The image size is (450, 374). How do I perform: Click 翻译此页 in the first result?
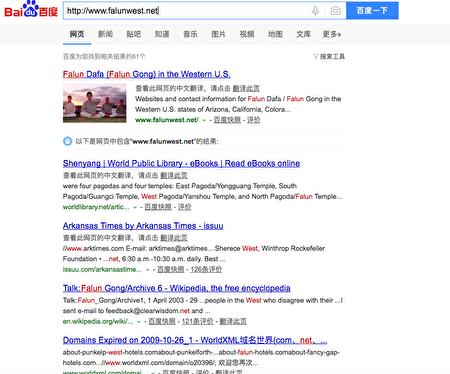click(246, 88)
